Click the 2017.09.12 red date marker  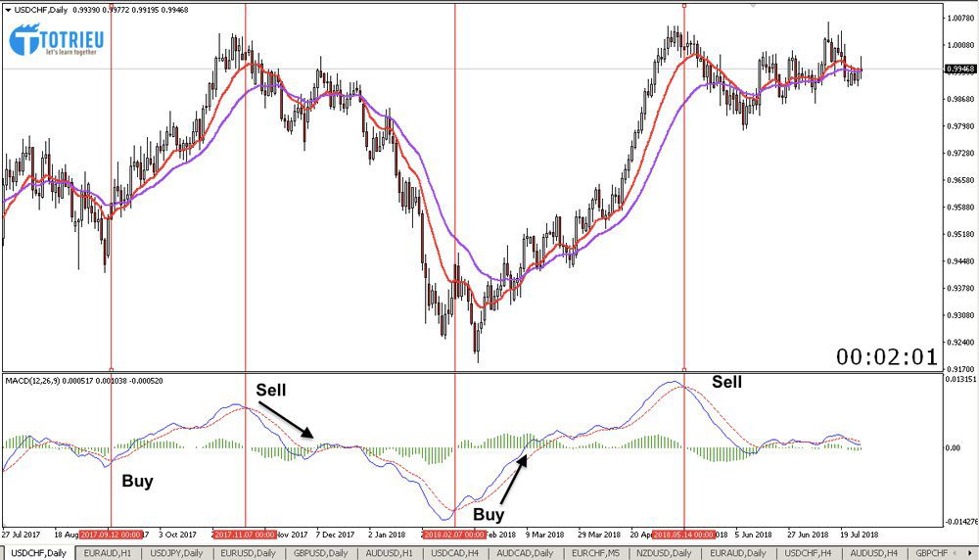(112, 535)
